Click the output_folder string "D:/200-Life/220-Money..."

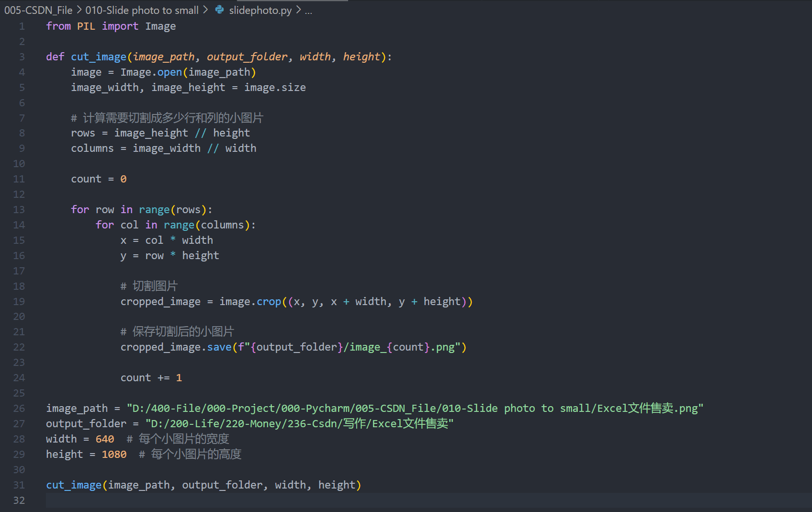[x=299, y=424]
